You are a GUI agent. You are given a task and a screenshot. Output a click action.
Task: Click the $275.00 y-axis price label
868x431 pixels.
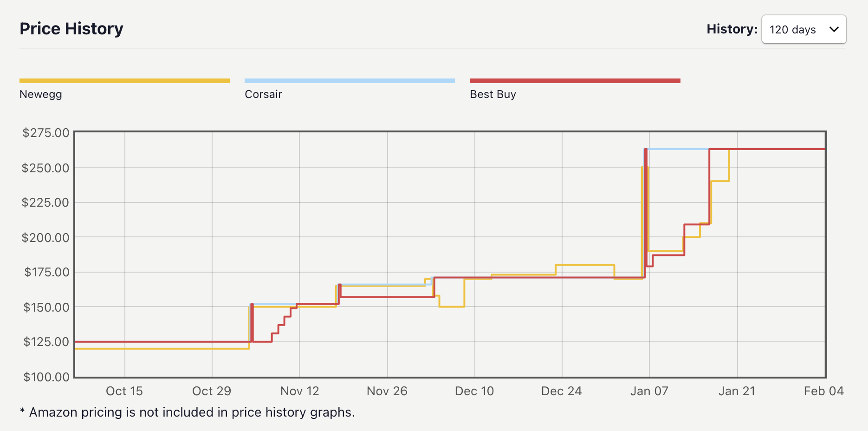[x=46, y=133]
